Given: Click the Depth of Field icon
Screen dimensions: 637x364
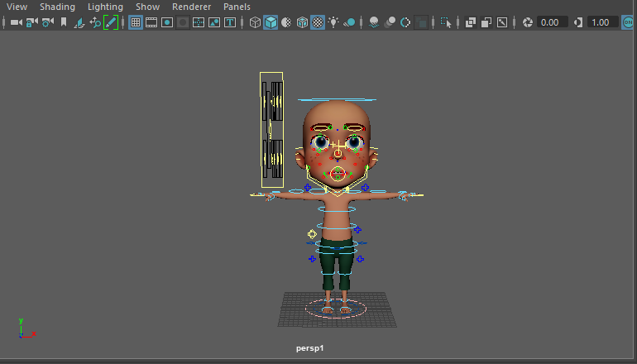Looking at the screenshot, I should tap(421, 22).
